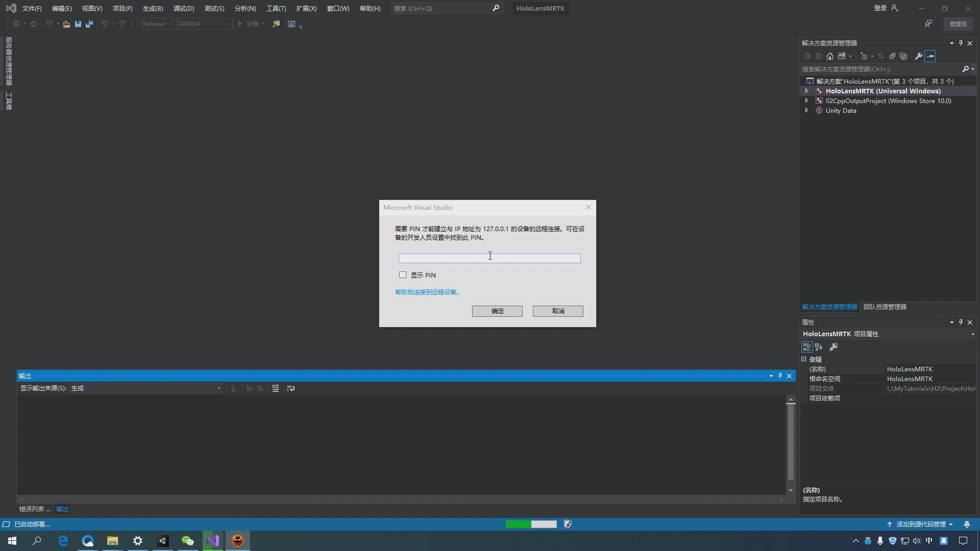Click the categorized view icon in Properties

[807, 347]
